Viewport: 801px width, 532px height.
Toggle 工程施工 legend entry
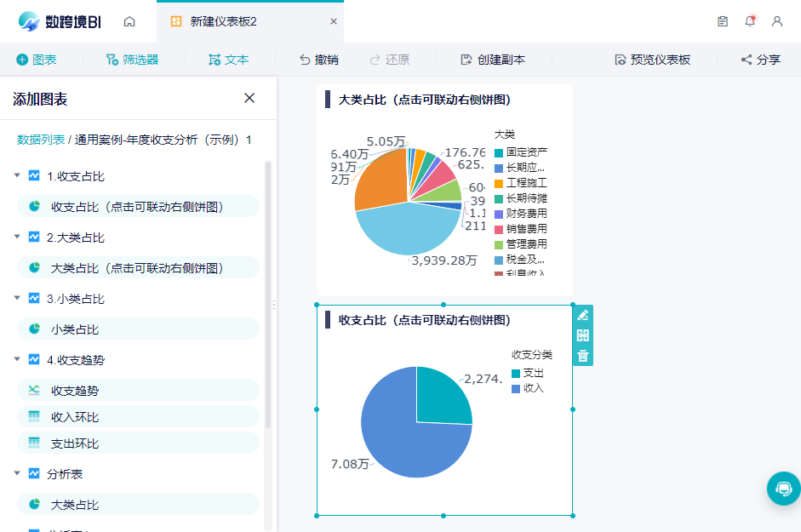pyautogui.click(x=521, y=183)
